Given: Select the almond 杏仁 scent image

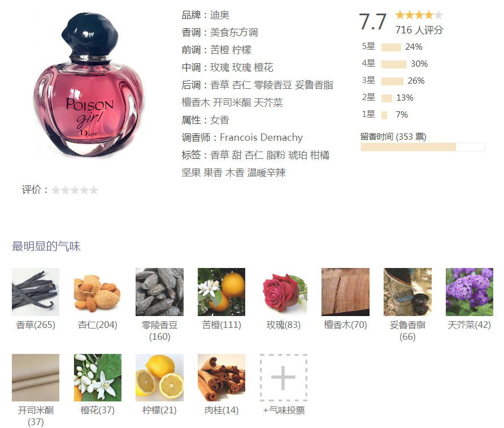Looking at the screenshot, I should click(97, 292).
